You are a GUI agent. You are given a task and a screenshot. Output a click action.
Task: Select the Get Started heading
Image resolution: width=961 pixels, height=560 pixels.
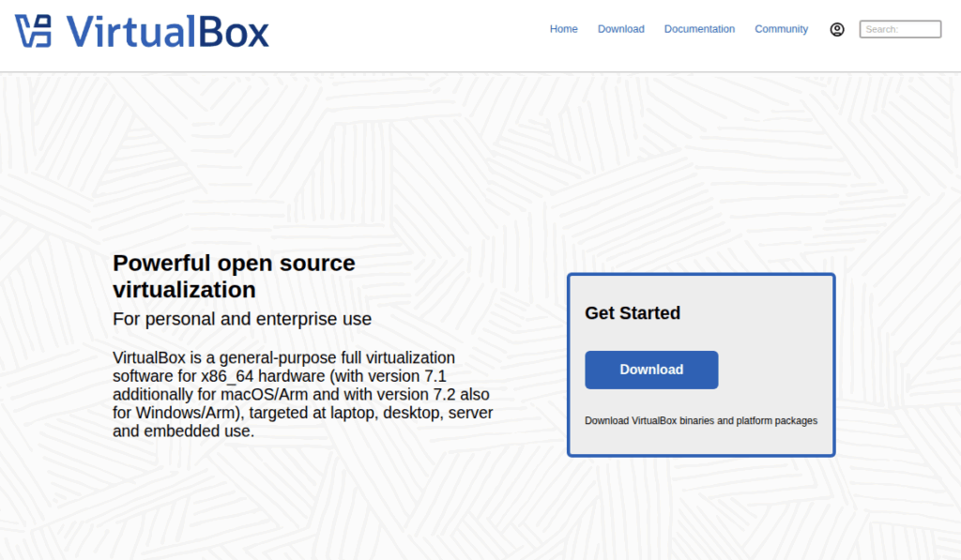(632, 313)
